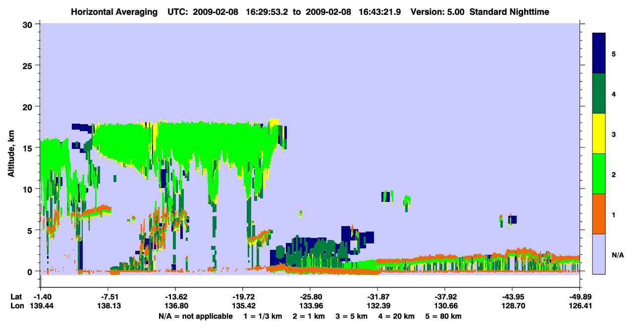This screenshot has width=644, height=330.
Task: Click the dark green color bar segment labeled 4
Action: point(599,93)
